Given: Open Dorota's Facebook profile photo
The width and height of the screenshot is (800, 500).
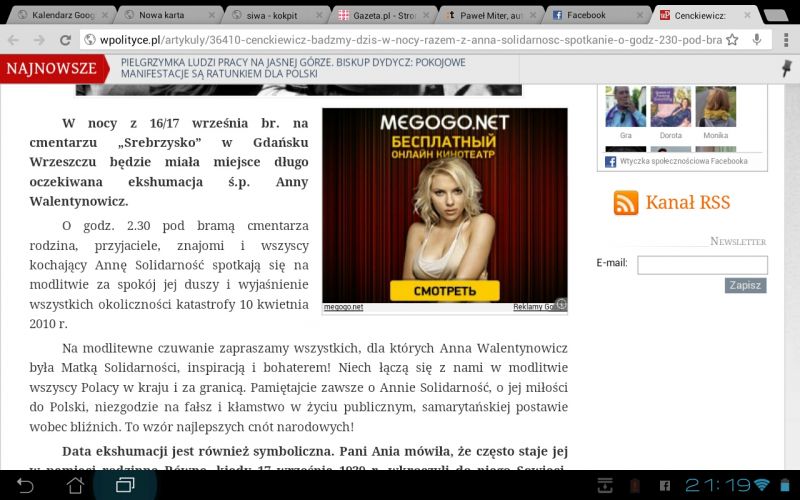Looking at the screenshot, I should click(x=670, y=106).
